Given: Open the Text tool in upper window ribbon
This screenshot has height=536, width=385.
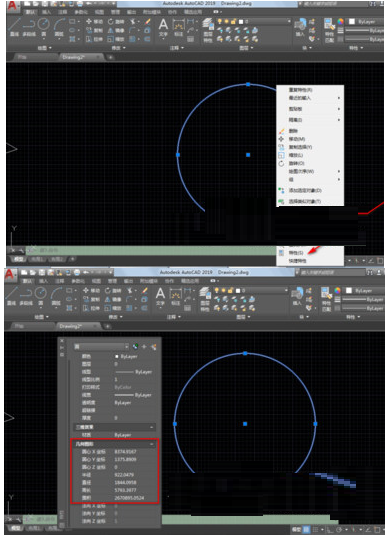Looking at the screenshot, I should (163, 27).
